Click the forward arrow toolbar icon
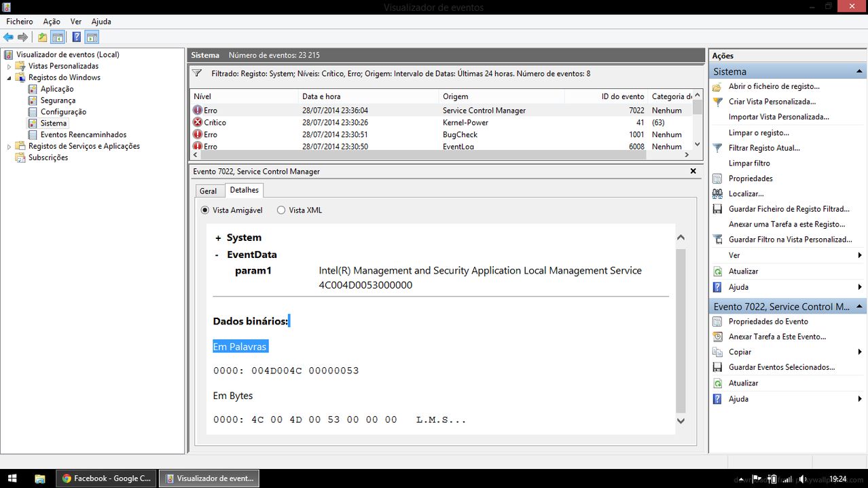 (x=22, y=37)
